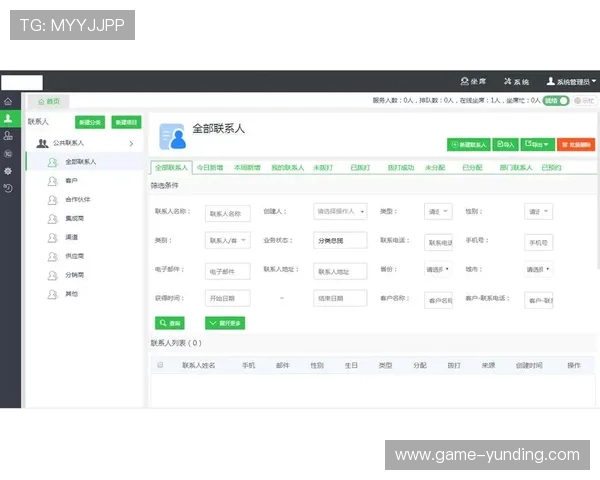Open the 导出 export dropdown button

click(537, 144)
